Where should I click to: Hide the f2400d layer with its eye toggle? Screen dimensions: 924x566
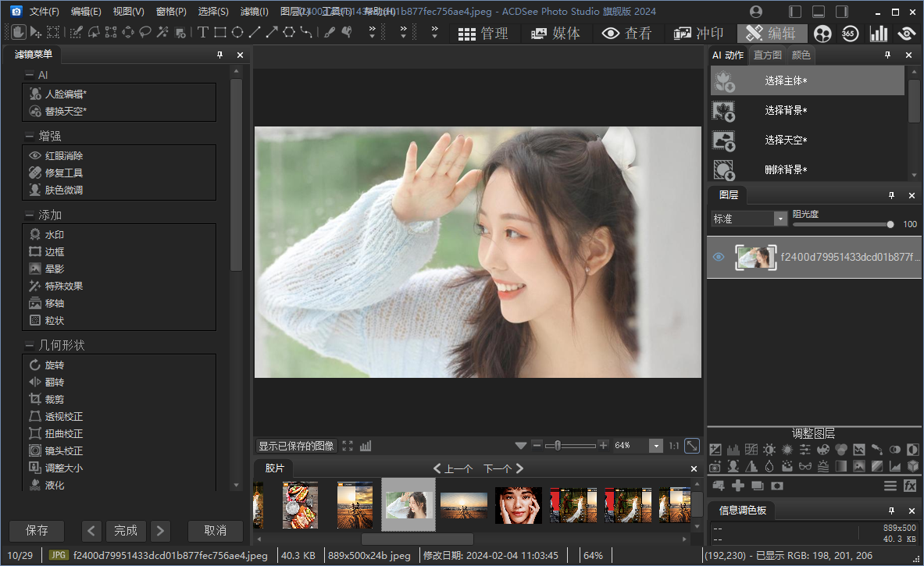[x=718, y=256]
